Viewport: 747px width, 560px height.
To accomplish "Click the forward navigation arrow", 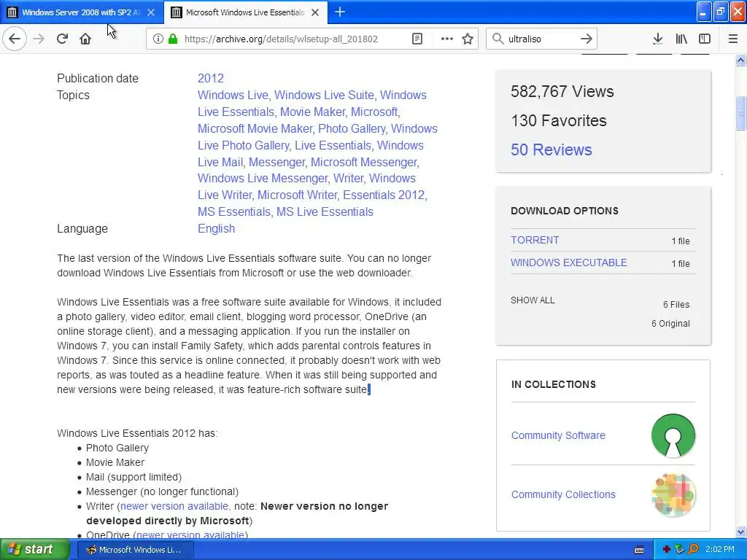I will tap(39, 39).
